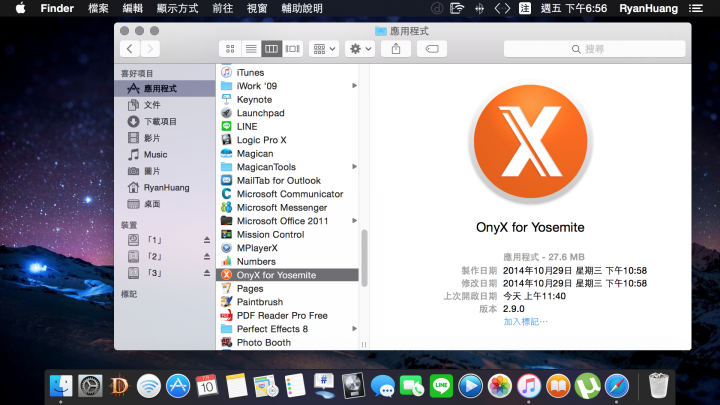Expand the Perfect Effects 8 folder
The height and width of the screenshot is (405, 720).
click(354, 329)
